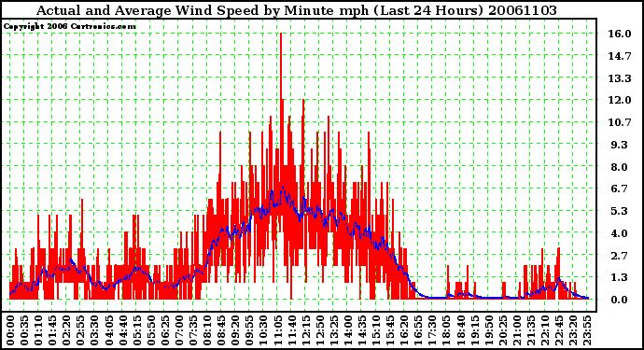644x350 pixels.
Task: Click the 16.0 y-axis label
Action: [620, 35]
